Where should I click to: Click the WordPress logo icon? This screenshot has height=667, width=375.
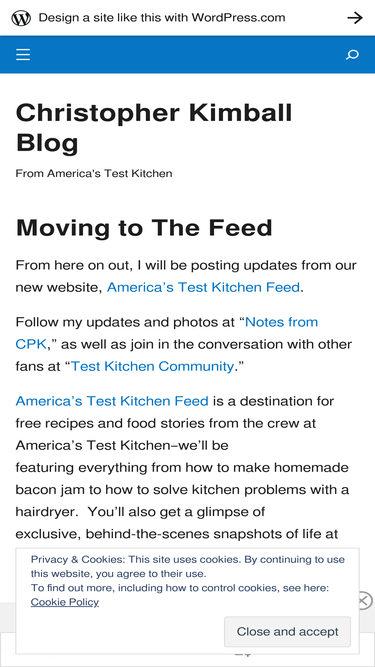(x=21, y=18)
